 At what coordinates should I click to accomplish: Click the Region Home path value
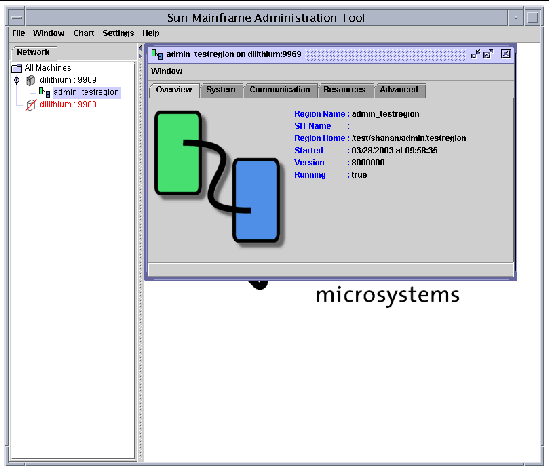tap(409, 138)
